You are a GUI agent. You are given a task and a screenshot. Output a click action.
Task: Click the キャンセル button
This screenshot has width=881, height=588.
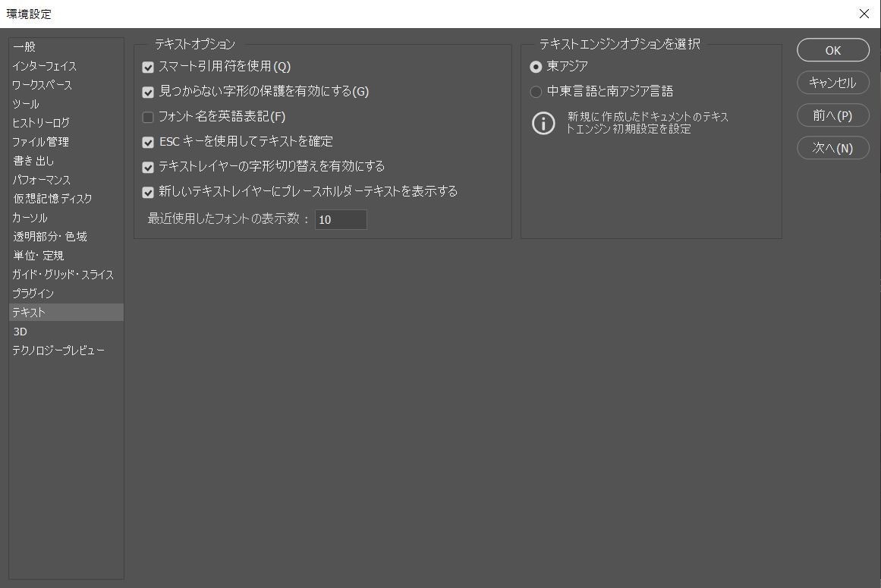832,83
